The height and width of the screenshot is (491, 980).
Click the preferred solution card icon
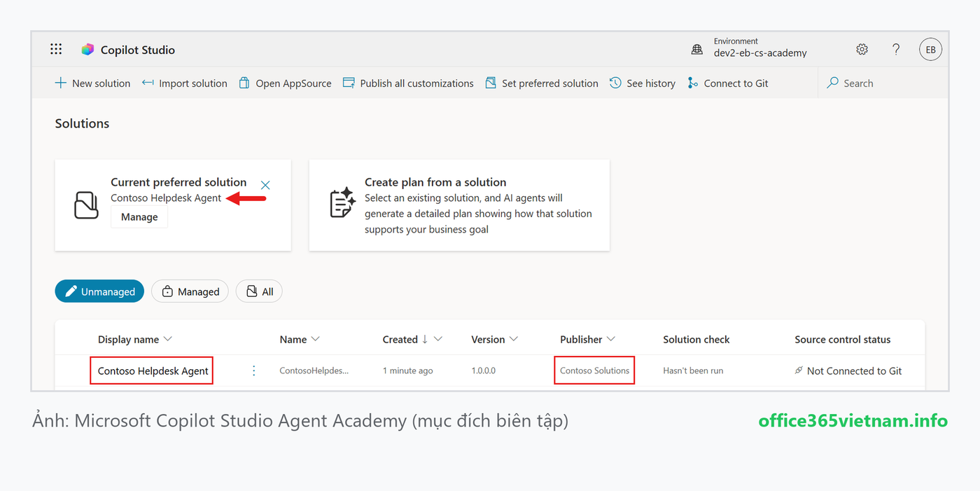coord(87,205)
